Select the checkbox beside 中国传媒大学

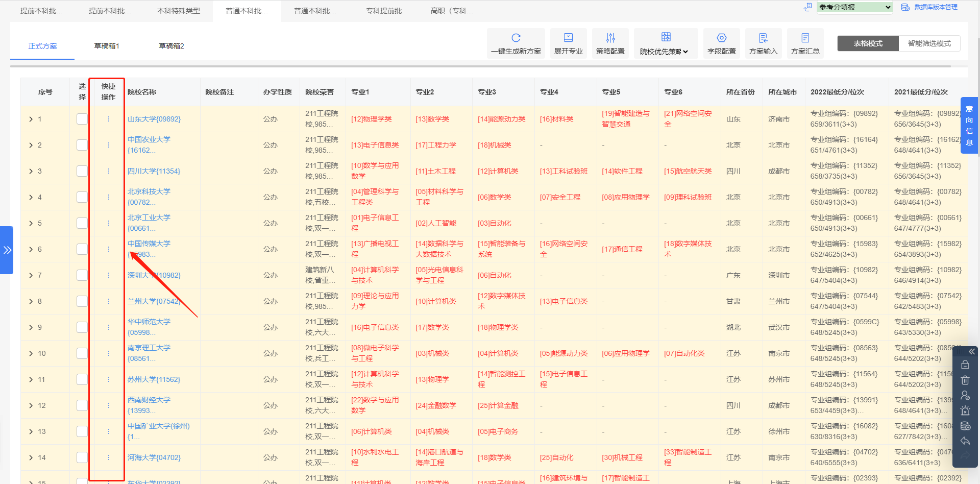(81, 249)
